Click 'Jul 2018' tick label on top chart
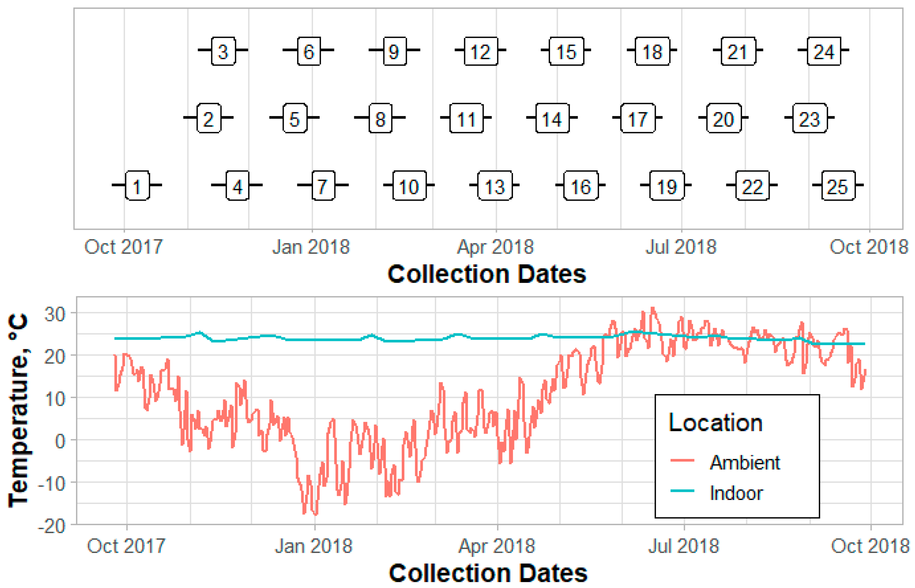Image resolution: width=915 pixels, height=588 pixels. [681, 247]
